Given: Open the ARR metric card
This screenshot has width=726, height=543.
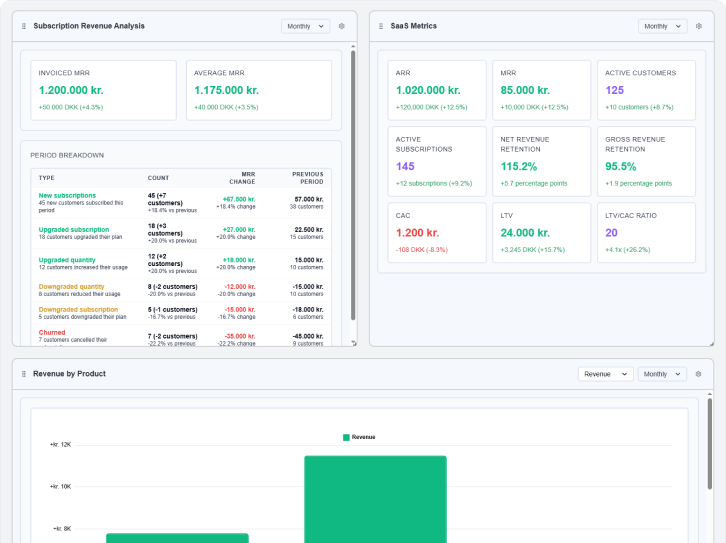Looking at the screenshot, I should tap(437, 90).
